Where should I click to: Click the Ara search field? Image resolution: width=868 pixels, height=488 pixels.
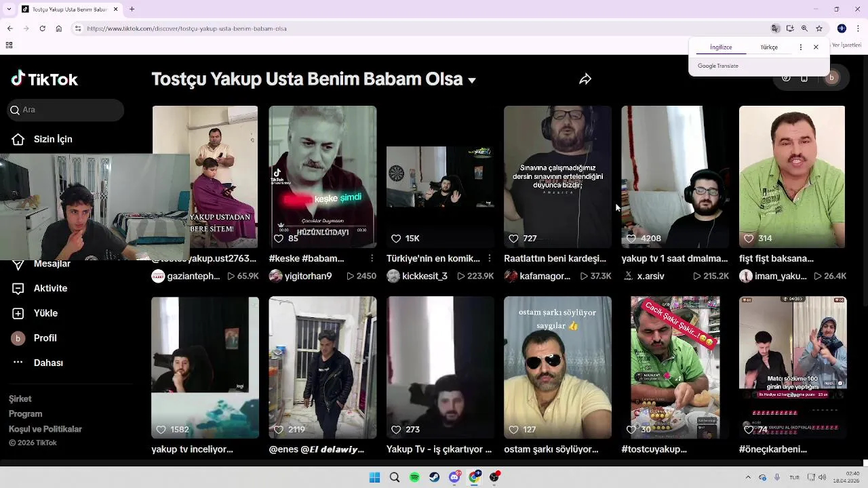click(66, 110)
